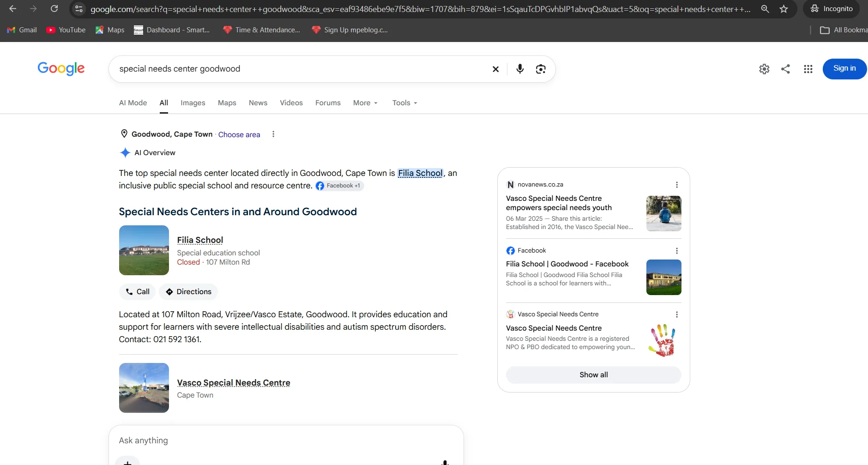
Task: Open the Filia School listing title
Action: coord(200,240)
